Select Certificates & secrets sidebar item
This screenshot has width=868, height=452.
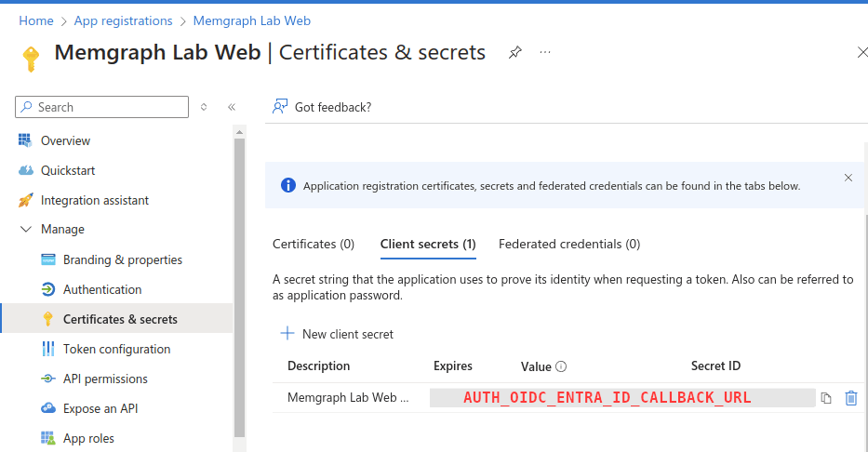click(x=117, y=318)
